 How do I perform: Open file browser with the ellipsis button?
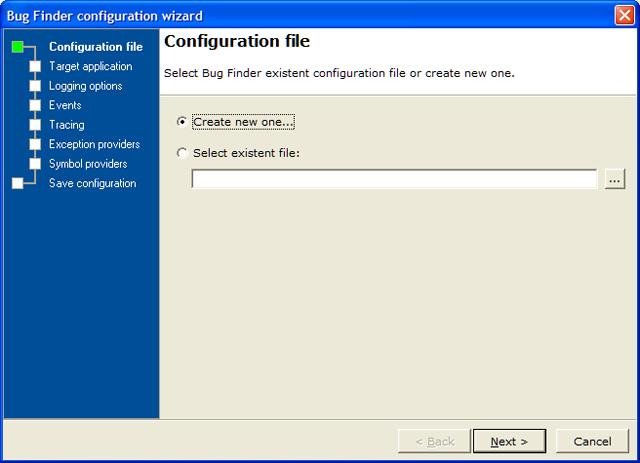coord(614,179)
